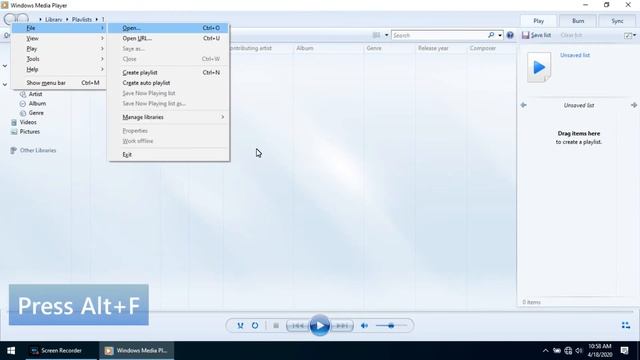Choose Exit from the File submenu
The image size is (640, 360).
coord(169,155)
